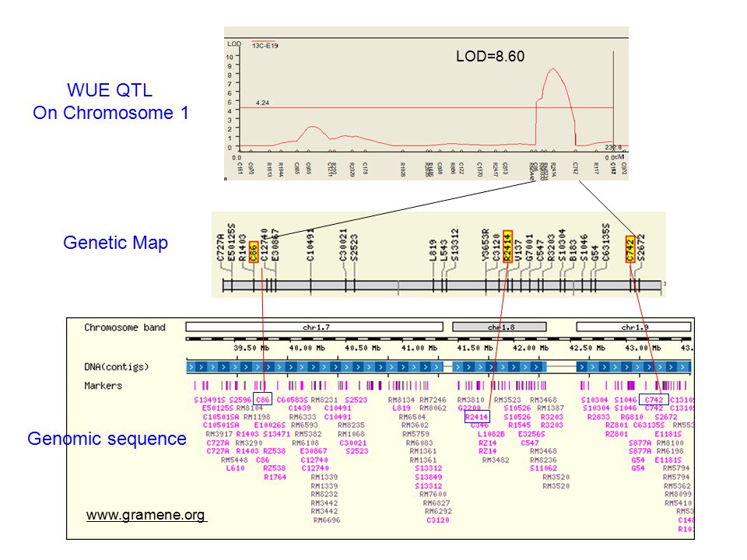Click marker RM1387 in genomic sequence

(550, 408)
